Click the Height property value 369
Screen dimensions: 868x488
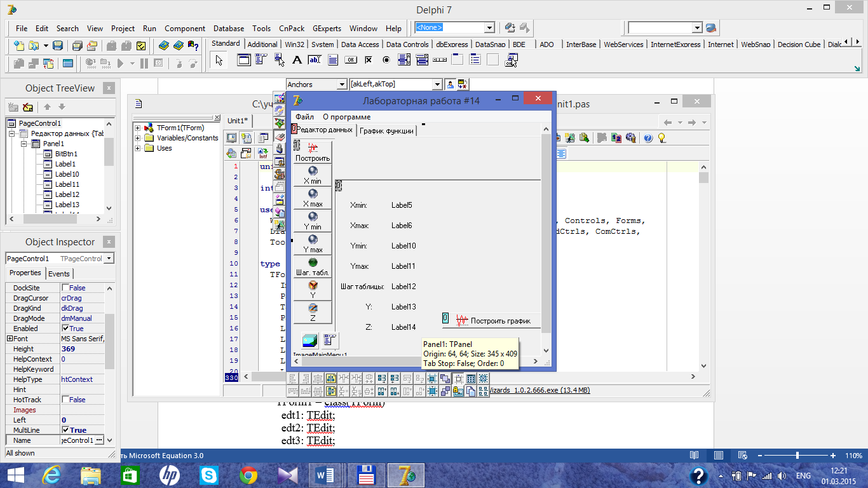82,349
